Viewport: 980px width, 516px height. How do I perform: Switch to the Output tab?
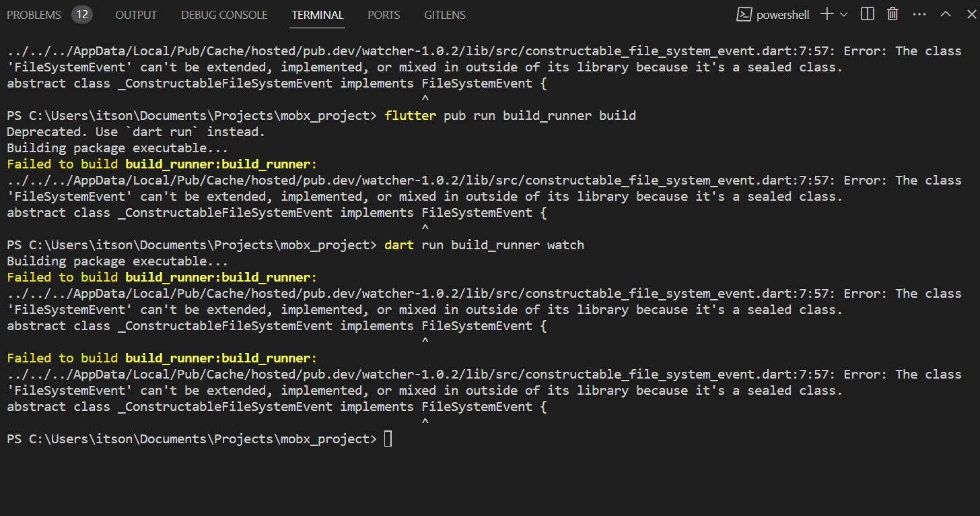(136, 14)
